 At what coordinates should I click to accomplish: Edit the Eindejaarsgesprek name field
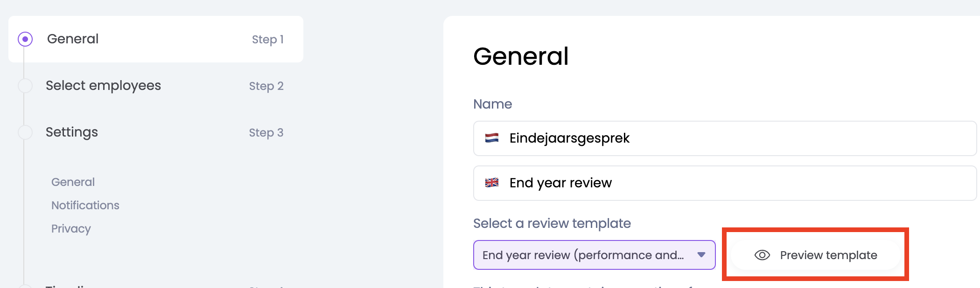click(x=728, y=138)
